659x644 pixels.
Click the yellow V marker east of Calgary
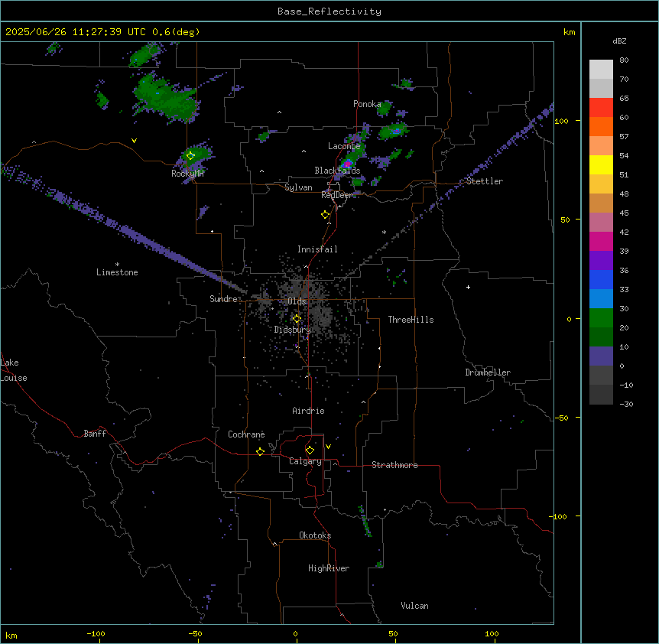[328, 447]
